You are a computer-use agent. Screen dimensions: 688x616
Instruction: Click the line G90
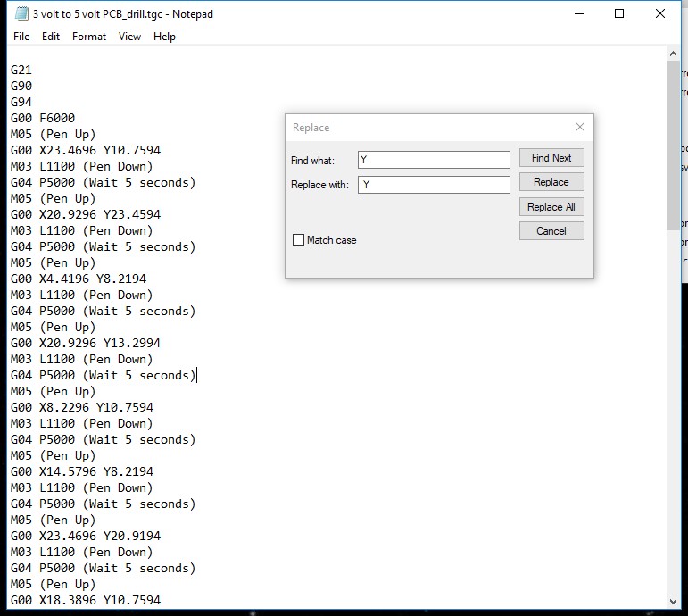pyautogui.click(x=21, y=86)
